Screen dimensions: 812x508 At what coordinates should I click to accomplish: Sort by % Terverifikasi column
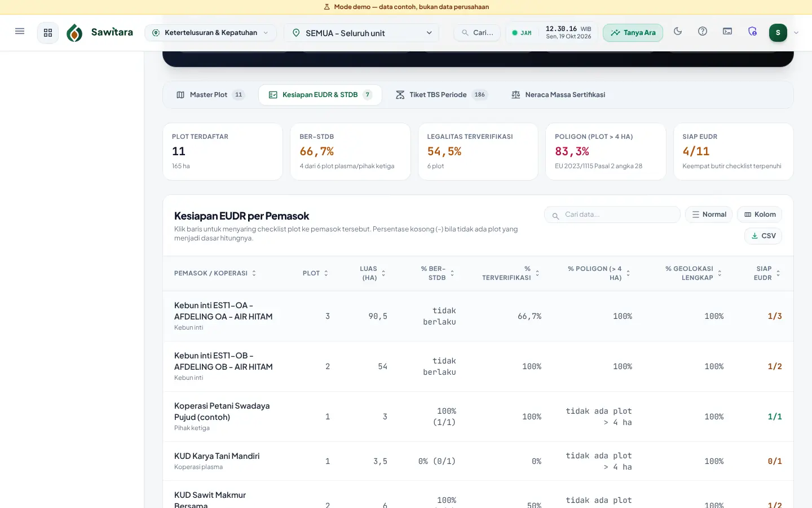[511, 273]
